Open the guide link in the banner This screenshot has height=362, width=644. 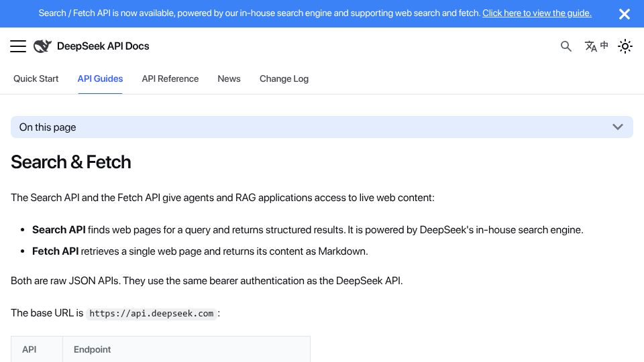pos(537,13)
